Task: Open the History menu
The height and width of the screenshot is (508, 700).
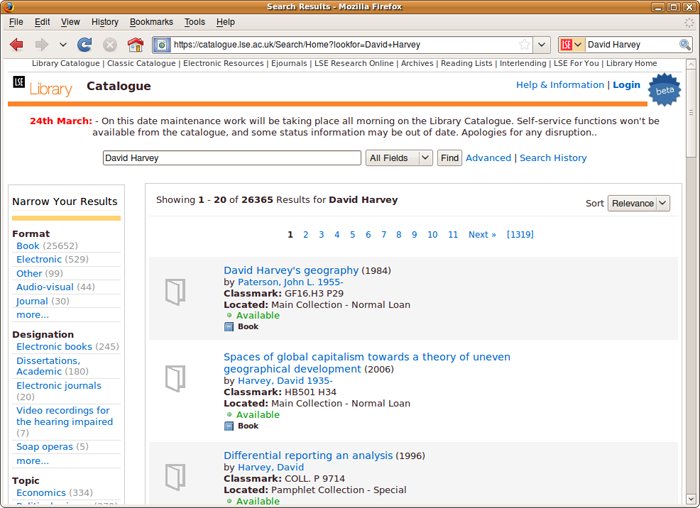Action: click(105, 22)
